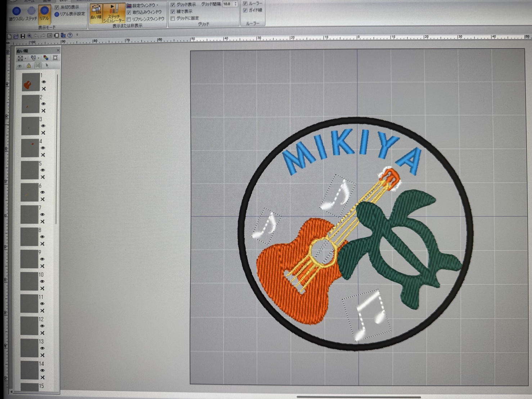Viewport: 532px width, 399px height.
Task: Toggle the ルーラー checkbox
Action: [x=245, y=4]
